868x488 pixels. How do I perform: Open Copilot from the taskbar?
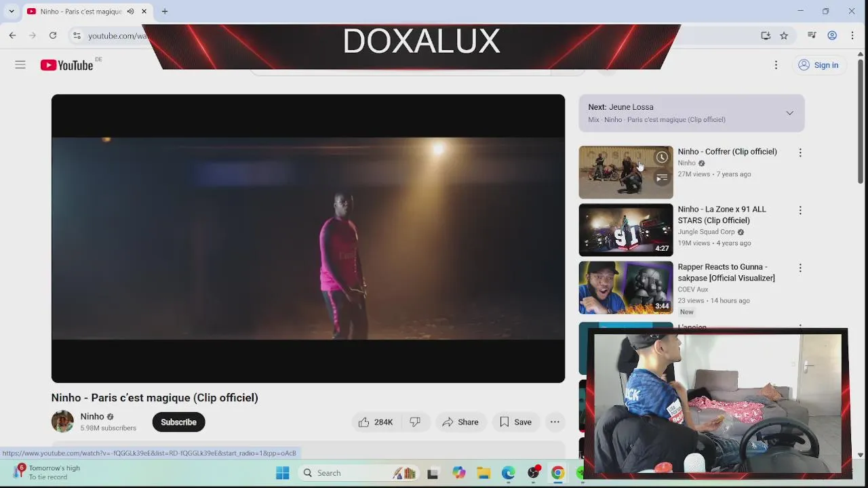459,473
